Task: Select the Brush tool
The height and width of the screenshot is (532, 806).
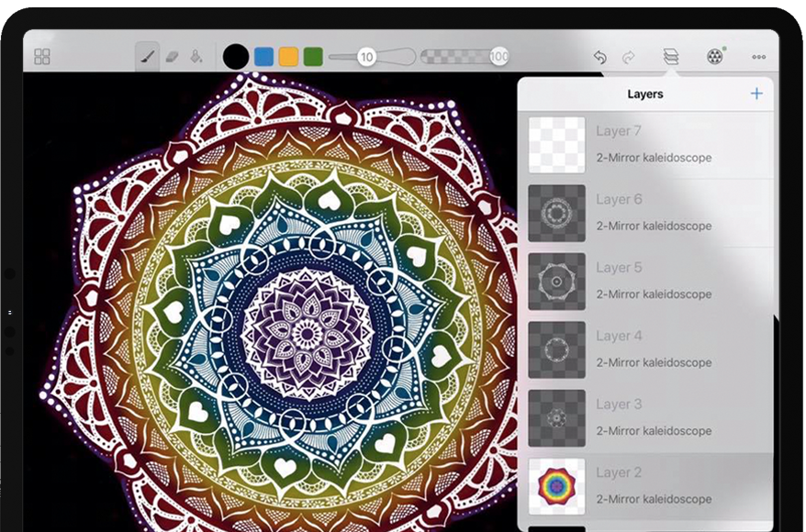Action: tap(148, 57)
